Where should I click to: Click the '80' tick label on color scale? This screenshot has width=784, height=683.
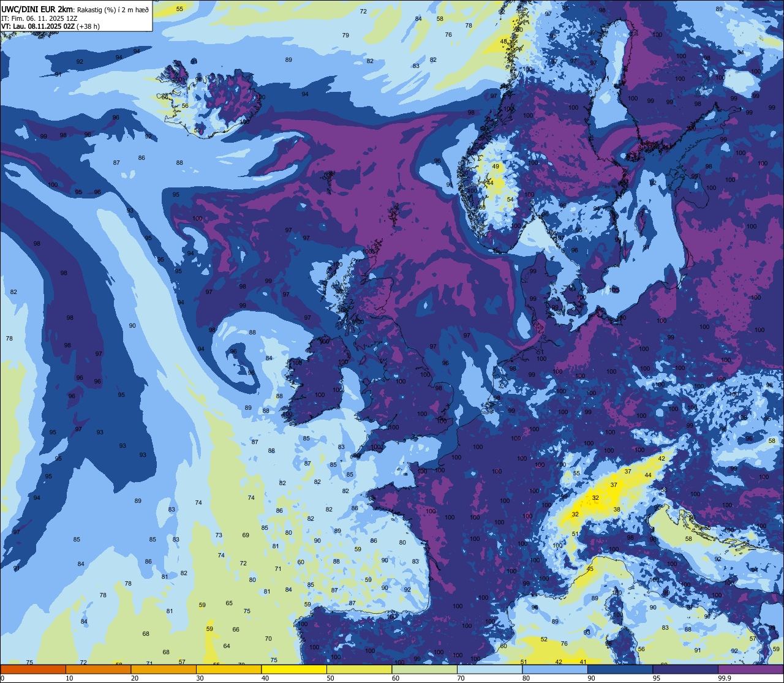526,678
